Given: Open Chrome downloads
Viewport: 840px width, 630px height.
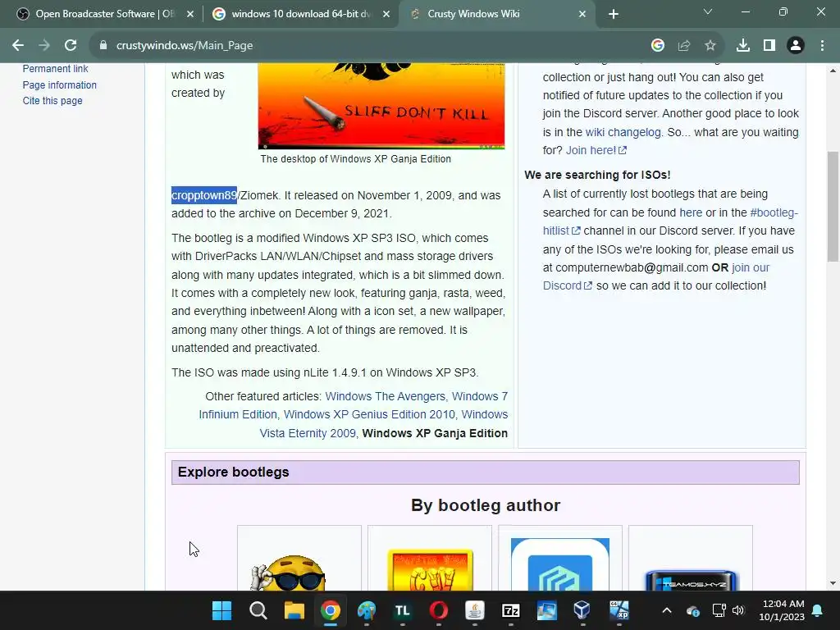Looking at the screenshot, I should [743, 46].
